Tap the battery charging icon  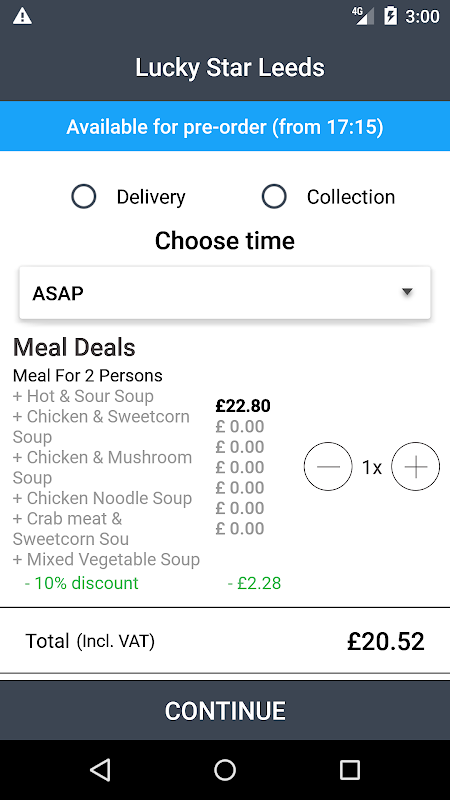[390, 16]
